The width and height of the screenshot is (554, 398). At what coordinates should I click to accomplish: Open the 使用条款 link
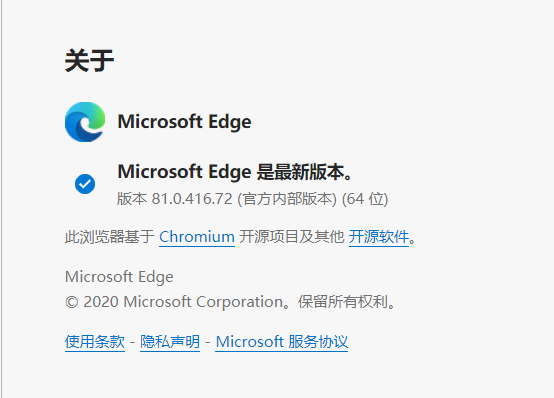95,341
